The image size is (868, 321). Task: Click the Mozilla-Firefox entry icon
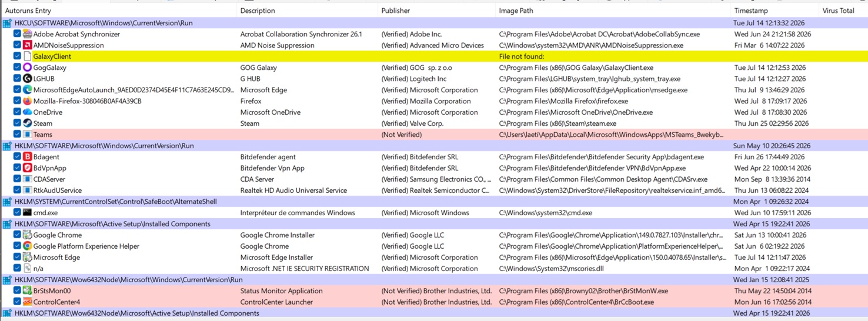pos(27,101)
